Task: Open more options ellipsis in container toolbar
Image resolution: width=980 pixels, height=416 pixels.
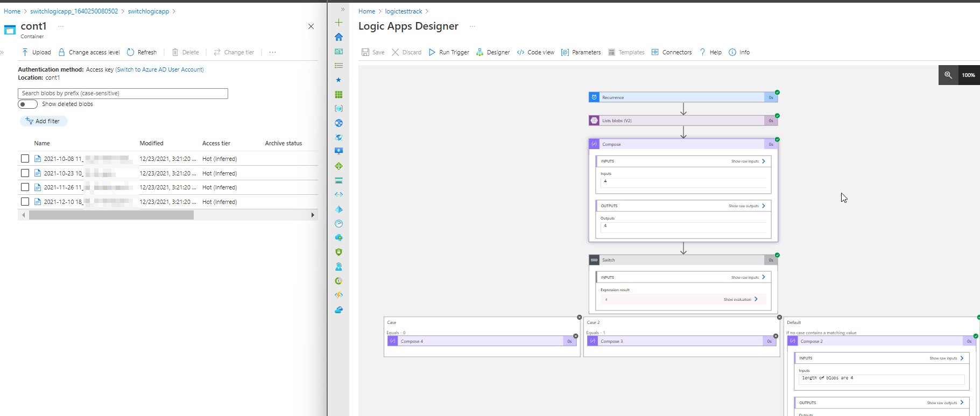Action: tap(272, 52)
